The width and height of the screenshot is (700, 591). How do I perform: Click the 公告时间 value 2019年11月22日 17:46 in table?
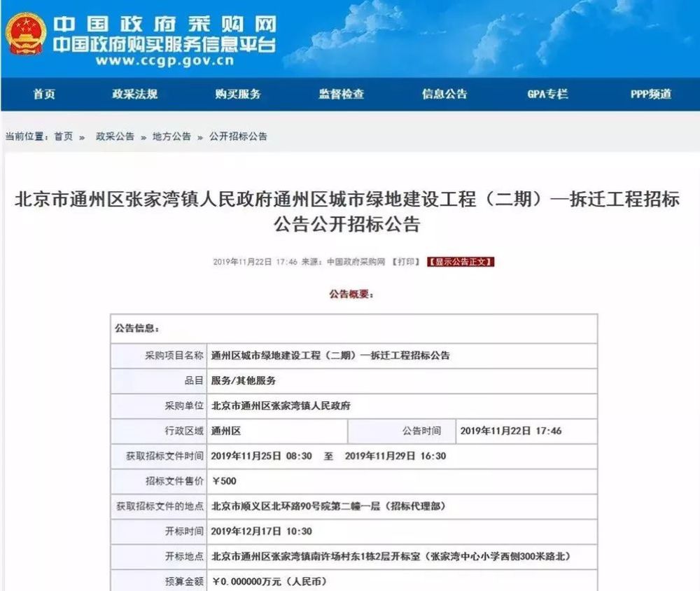pos(511,431)
